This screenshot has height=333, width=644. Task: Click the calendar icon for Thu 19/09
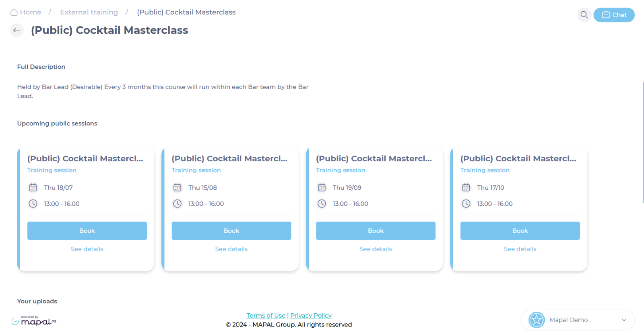pyautogui.click(x=322, y=187)
